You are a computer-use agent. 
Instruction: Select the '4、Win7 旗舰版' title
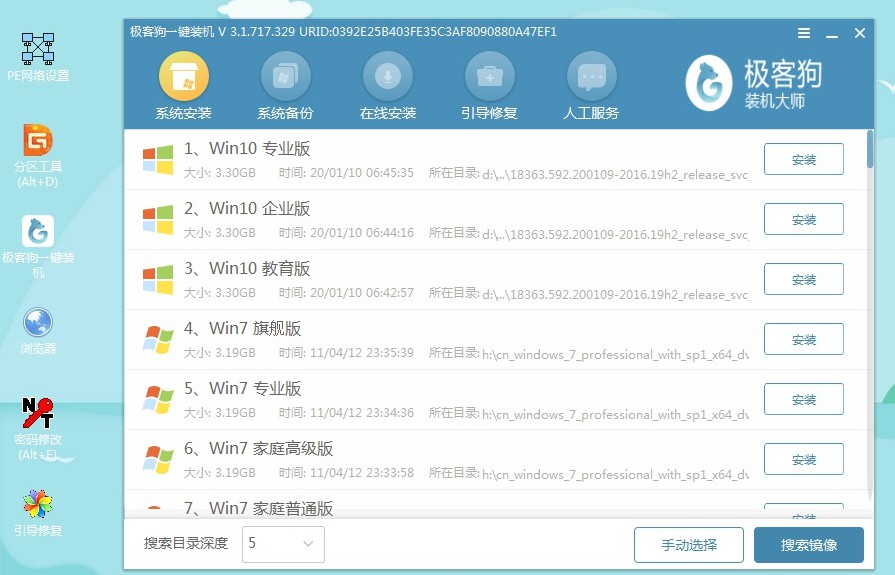click(242, 328)
